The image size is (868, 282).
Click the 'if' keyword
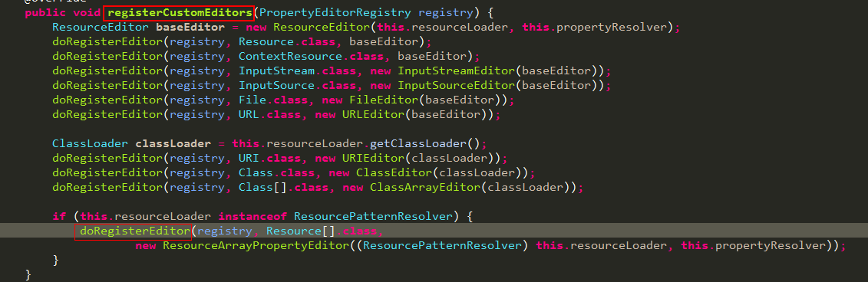[59, 216]
